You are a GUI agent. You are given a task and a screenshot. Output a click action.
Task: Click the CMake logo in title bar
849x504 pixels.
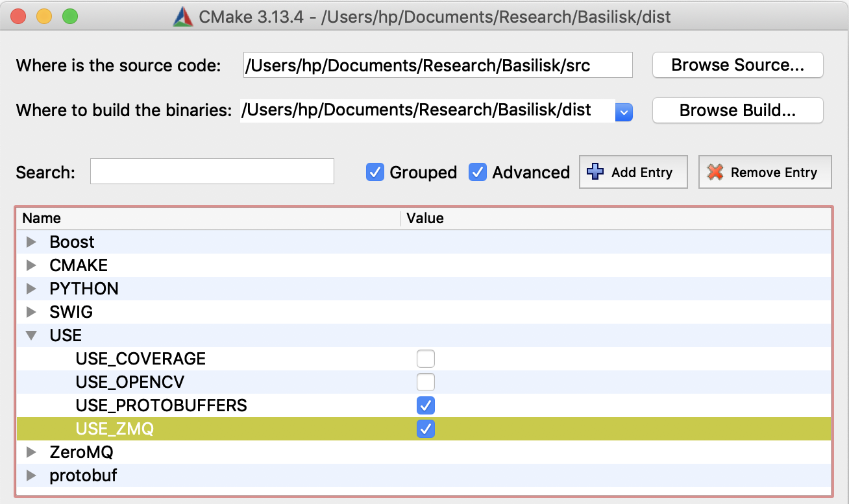pyautogui.click(x=182, y=16)
